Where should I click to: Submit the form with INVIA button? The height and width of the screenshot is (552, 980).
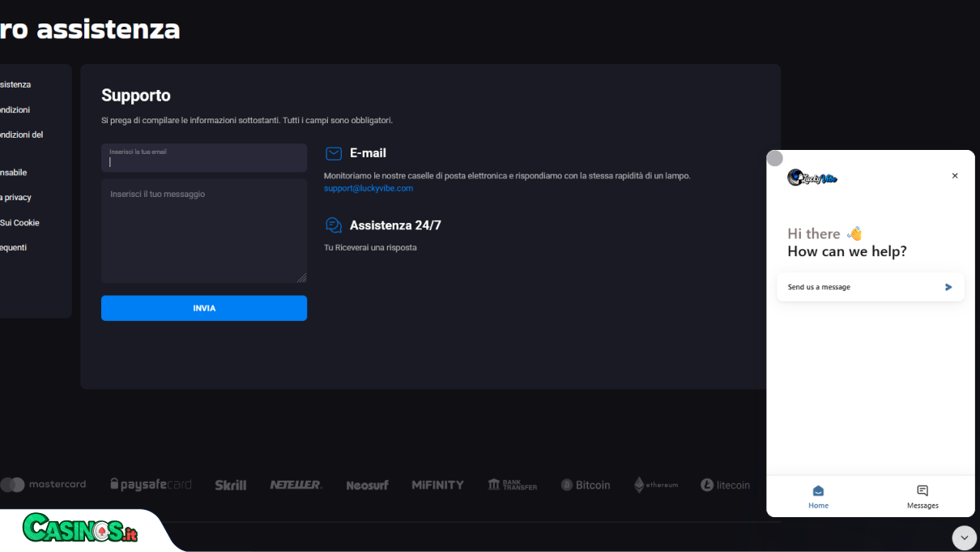coord(204,308)
